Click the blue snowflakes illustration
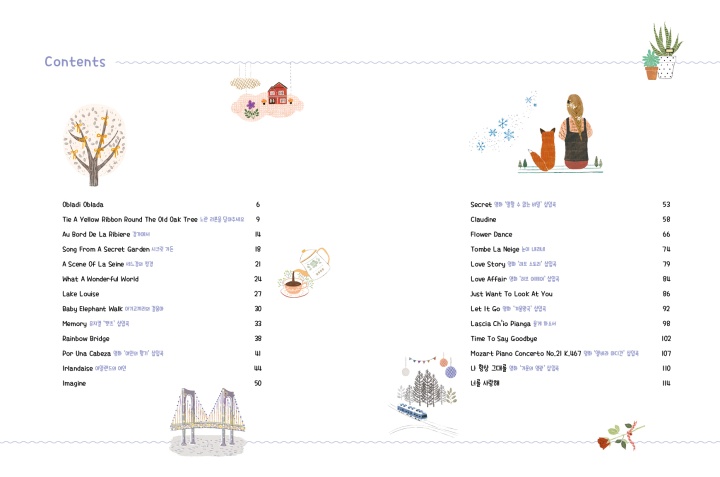 pos(503,124)
